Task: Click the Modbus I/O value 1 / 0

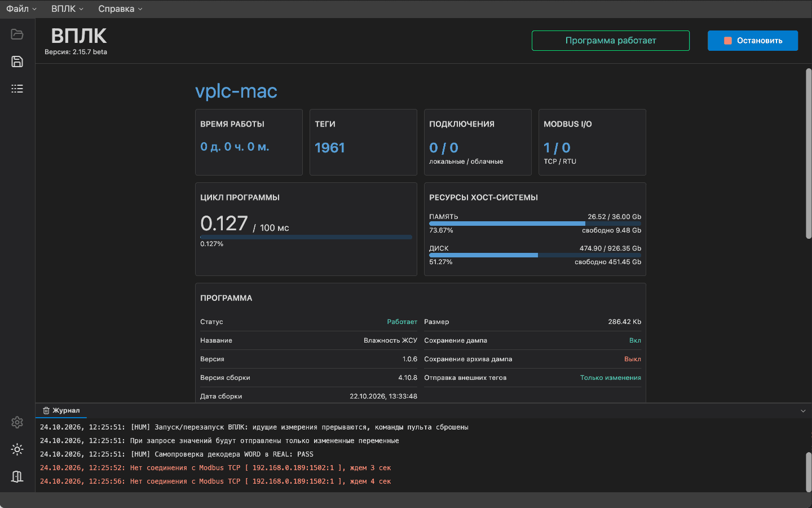Action: [x=557, y=148]
